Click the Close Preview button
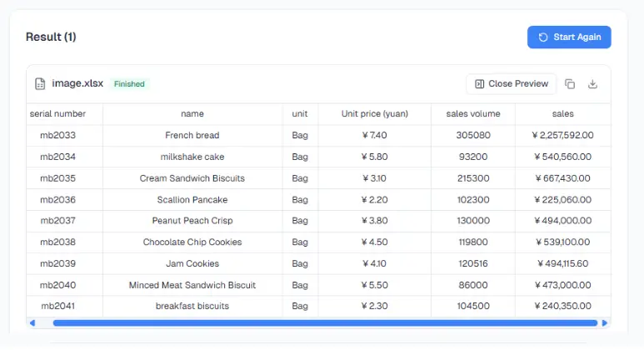Image resolution: width=644 pixels, height=350 pixels. point(512,83)
